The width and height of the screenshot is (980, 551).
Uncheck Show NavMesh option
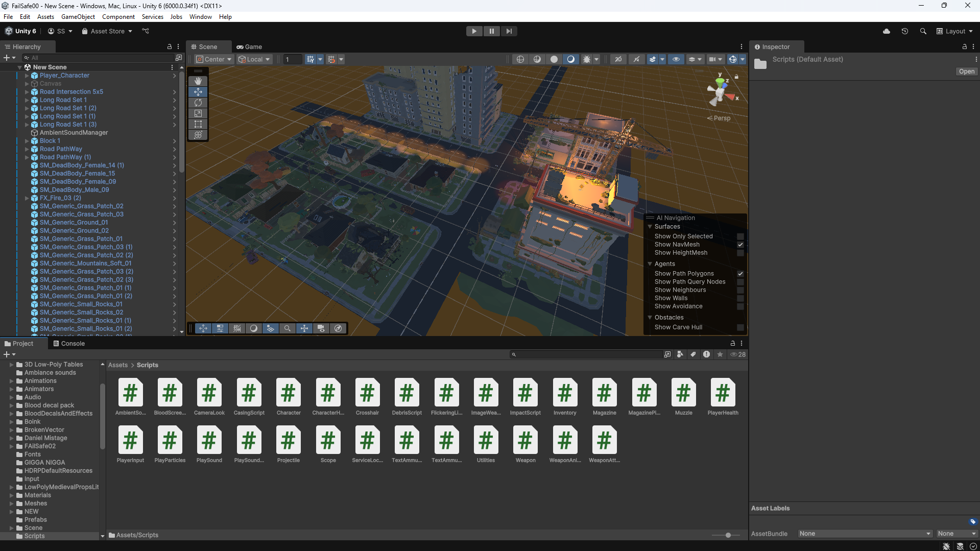pos(740,245)
